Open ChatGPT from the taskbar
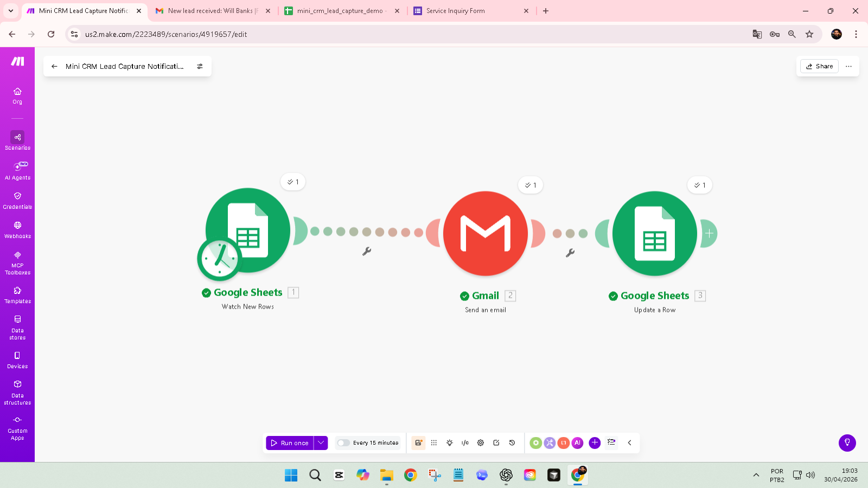The image size is (868, 488). [506, 475]
